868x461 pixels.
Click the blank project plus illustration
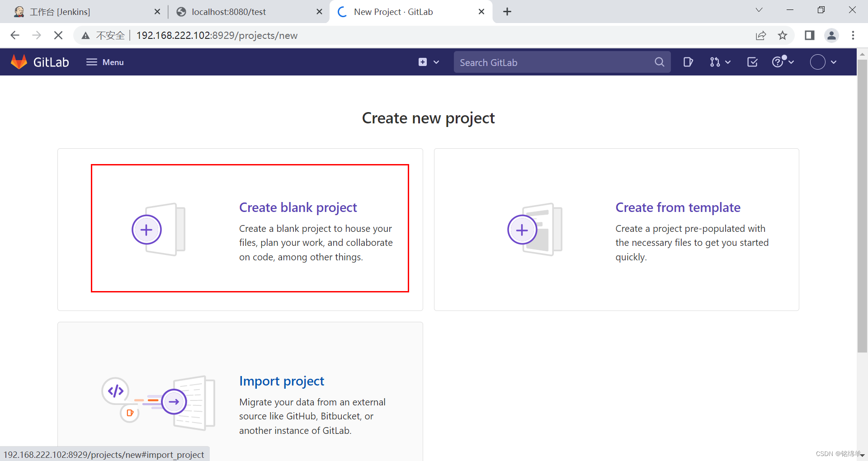pyautogui.click(x=159, y=230)
